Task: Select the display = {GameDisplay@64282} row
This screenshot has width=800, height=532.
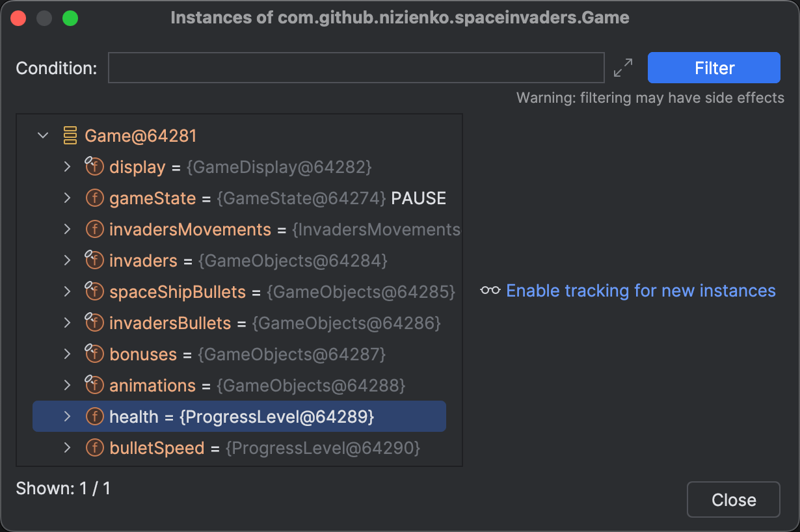Action: click(240, 167)
